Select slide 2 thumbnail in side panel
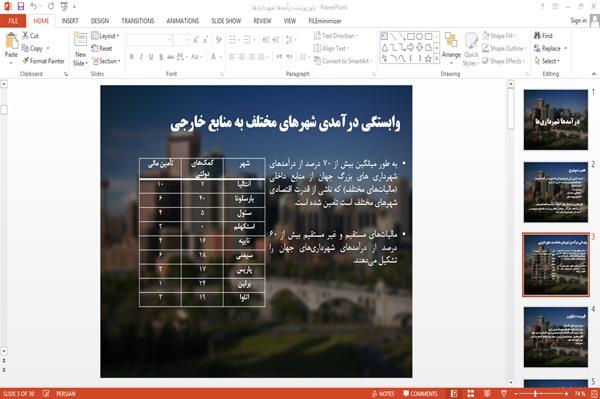This screenshot has height=399, width=600. click(x=556, y=192)
